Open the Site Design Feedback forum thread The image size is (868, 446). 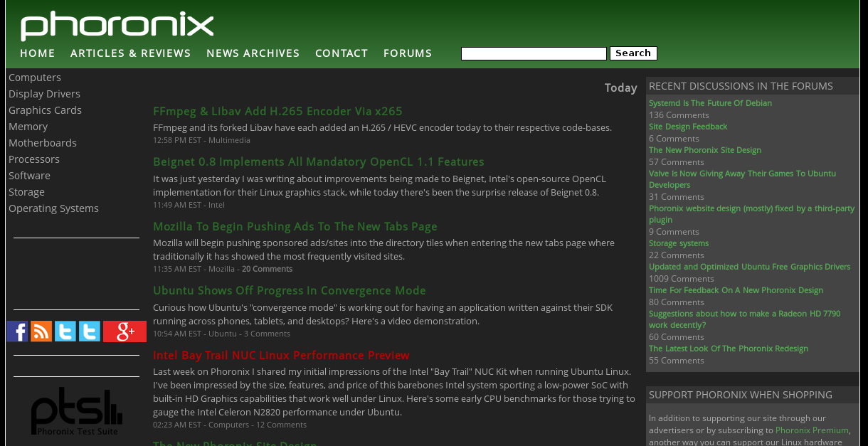(688, 127)
